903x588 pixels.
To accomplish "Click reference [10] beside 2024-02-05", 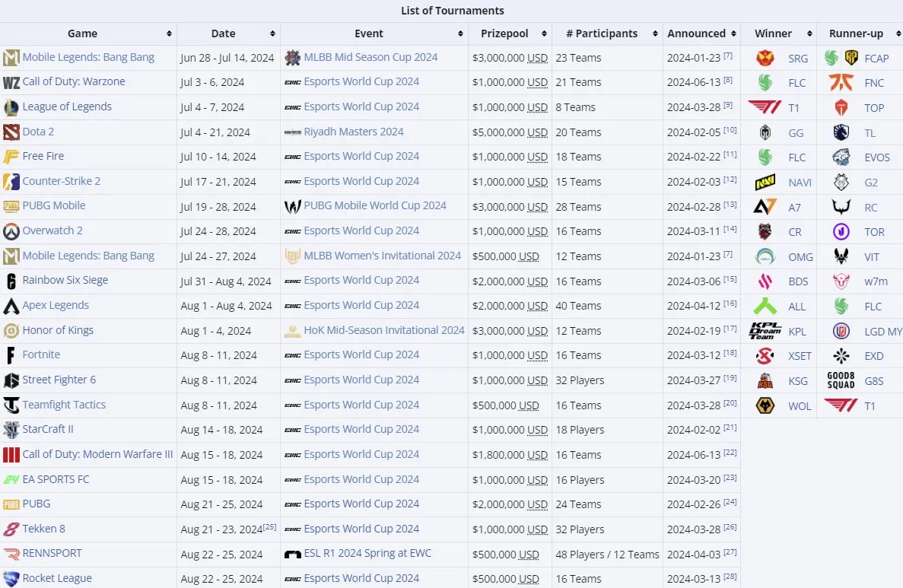I will coord(730,130).
